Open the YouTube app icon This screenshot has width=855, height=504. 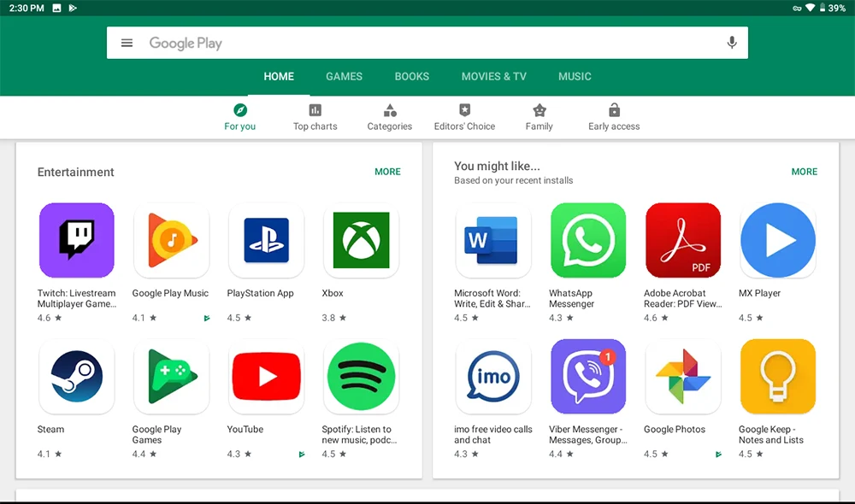tap(267, 377)
